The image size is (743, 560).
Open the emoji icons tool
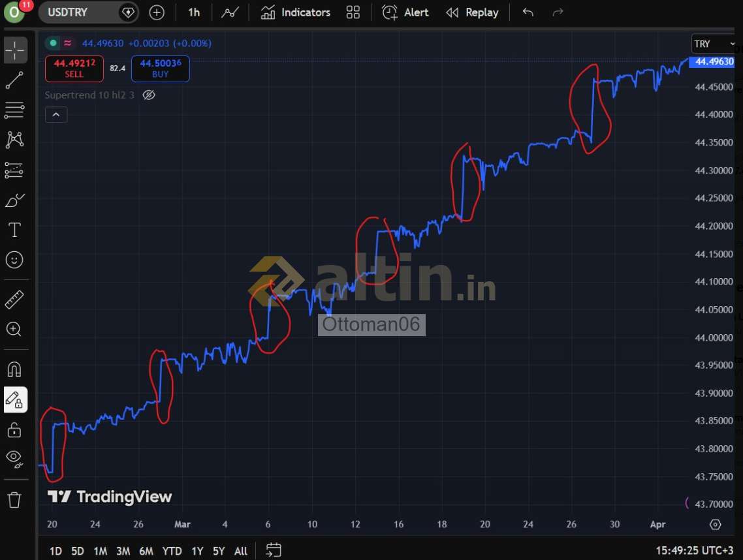[x=14, y=260]
